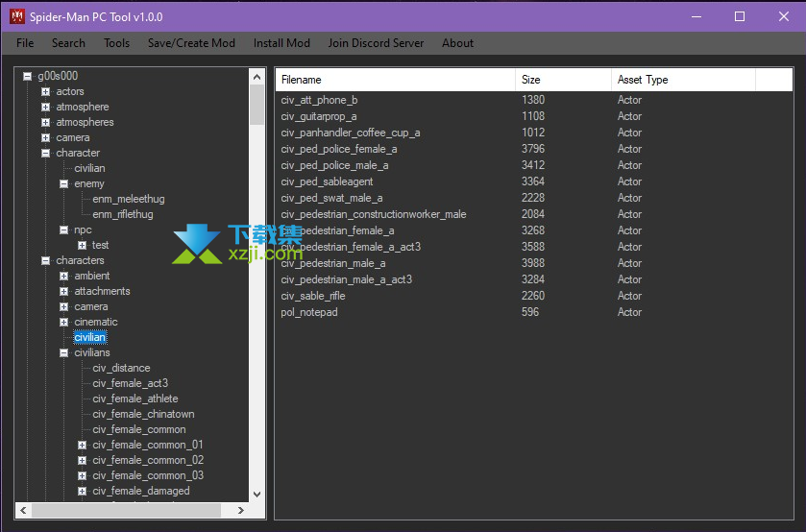The image size is (806, 532).
Task: Select civ_female_chinatown tree item
Action: (x=143, y=414)
